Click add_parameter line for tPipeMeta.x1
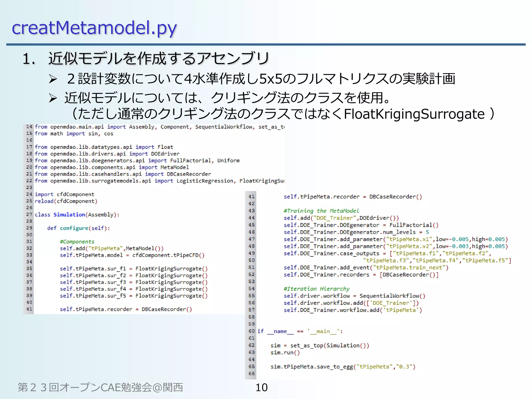The height and width of the screenshot is (399, 532). [396, 239]
